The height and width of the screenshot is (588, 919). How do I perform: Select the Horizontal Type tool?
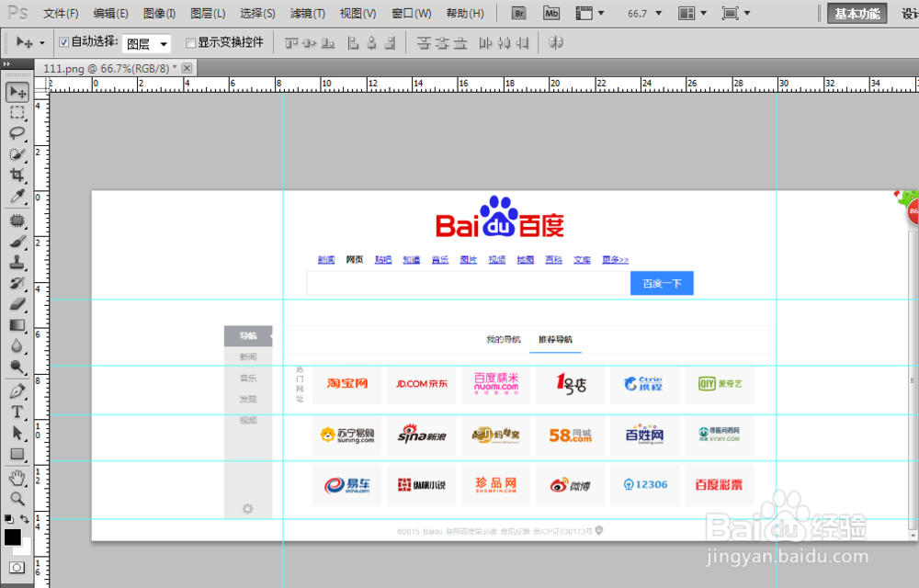click(17, 413)
